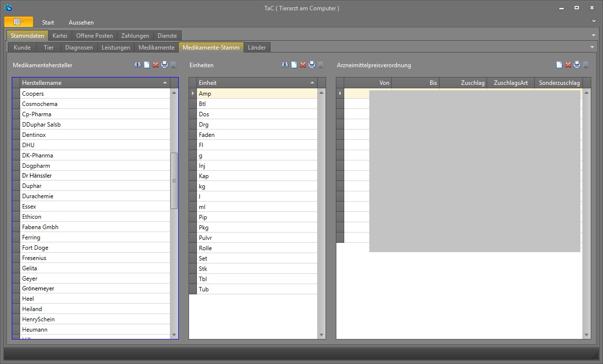Select the Länder tab
Viewport: 603px width, 364px height.
[257, 48]
